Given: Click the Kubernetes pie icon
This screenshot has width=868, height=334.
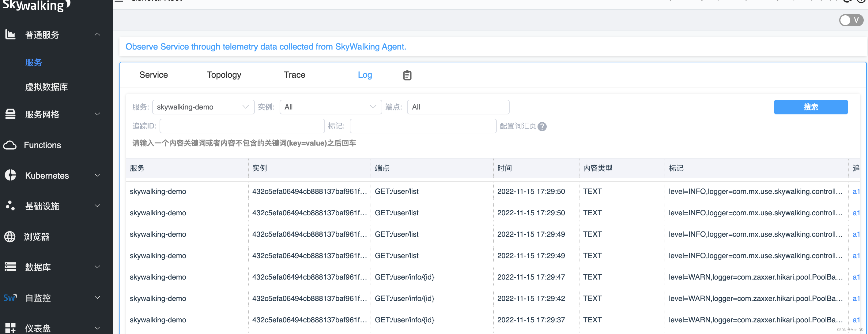Looking at the screenshot, I should pyautogui.click(x=10, y=175).
